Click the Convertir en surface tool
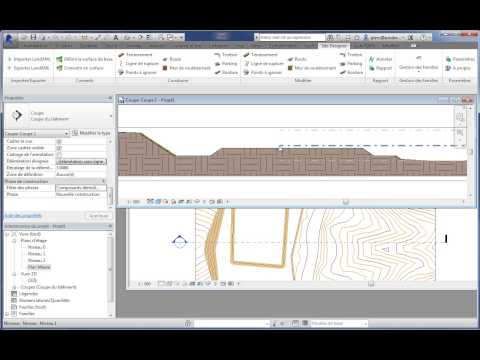This screenshot has width=480, height=360. pos(80,68)
